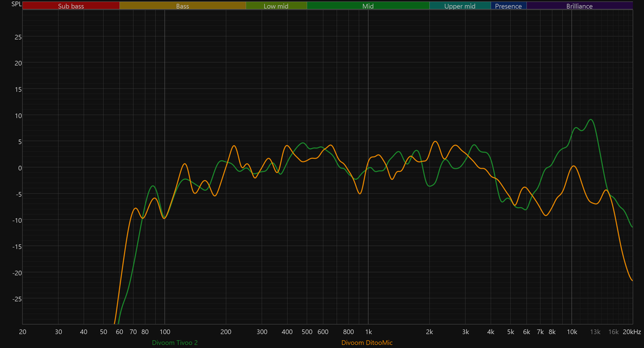Click the 10k frequency axis label
Image resolution: width=644 pixels, height=348 pixels.
(572, 332)
